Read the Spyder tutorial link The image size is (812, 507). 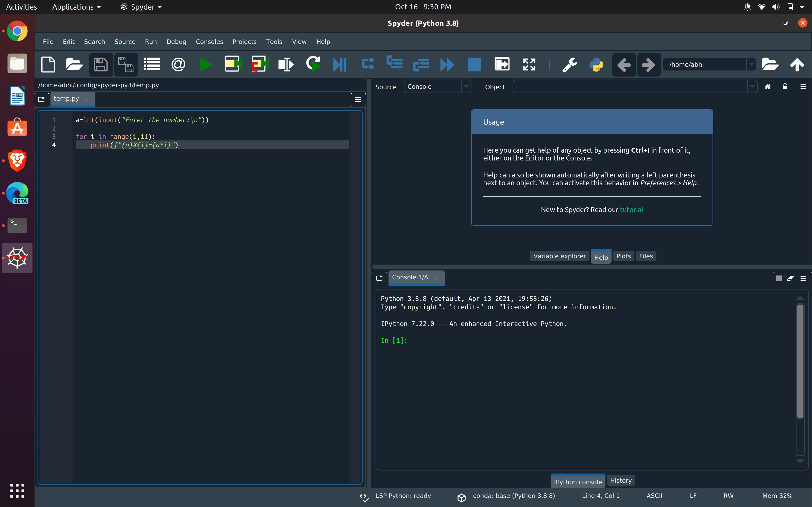(632, 210)
